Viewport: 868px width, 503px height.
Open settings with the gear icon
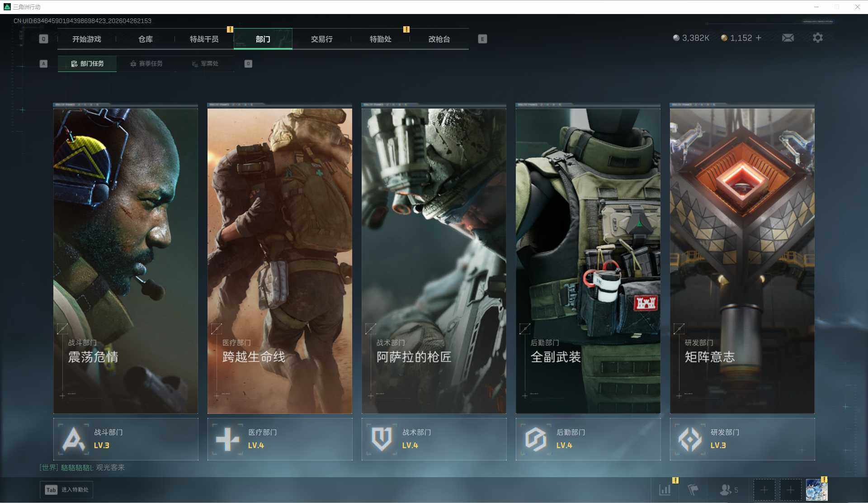[x=817, y=38]
